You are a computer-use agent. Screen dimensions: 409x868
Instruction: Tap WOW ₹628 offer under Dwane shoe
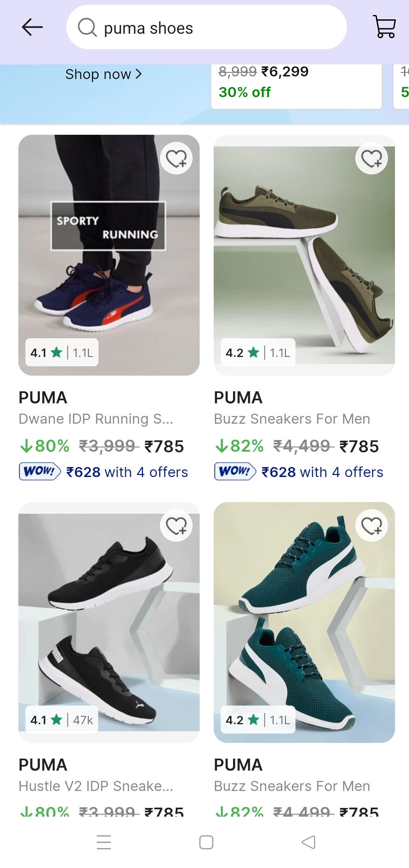104,472
